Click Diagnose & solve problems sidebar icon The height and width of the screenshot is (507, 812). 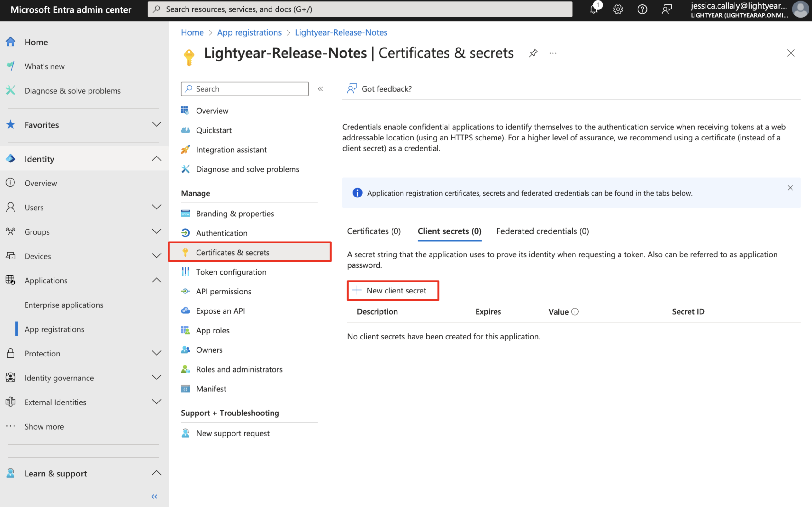point(10,90)
